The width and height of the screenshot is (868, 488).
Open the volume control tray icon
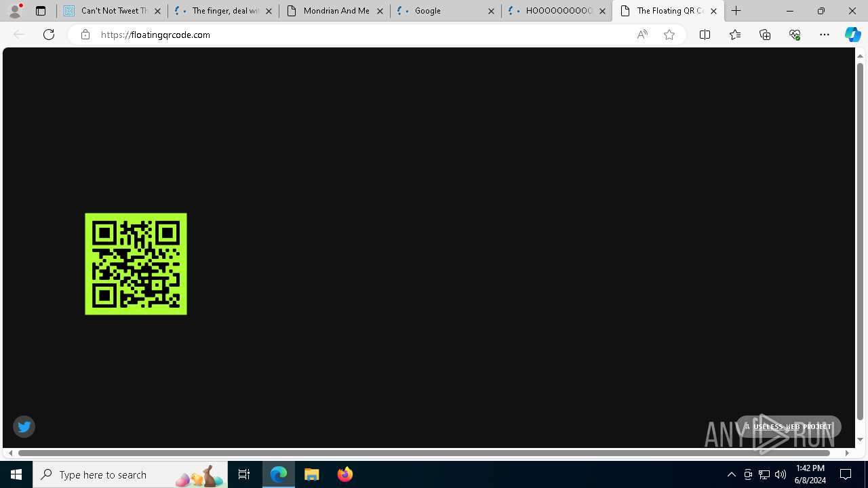pos(781,474)
